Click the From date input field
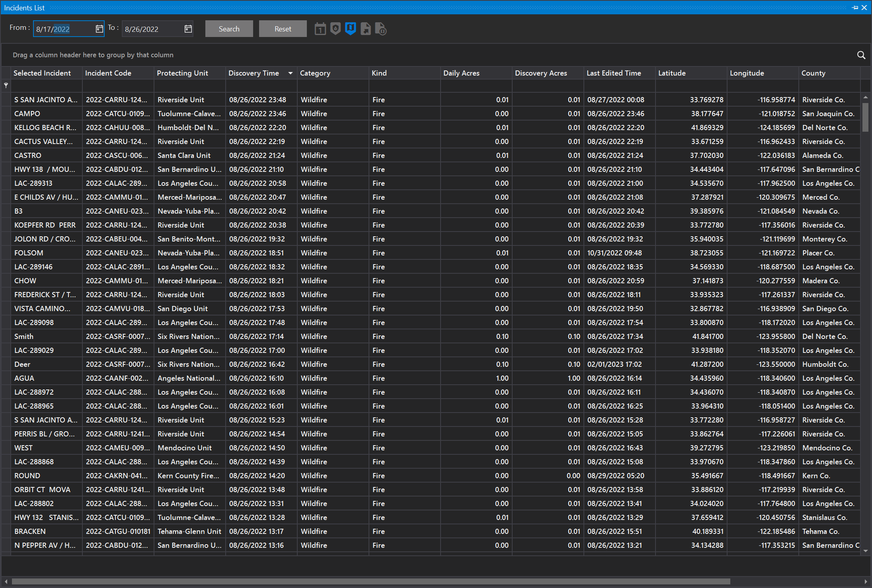Image resolution: width=872 pixels, height=588 pixels. [x=64, y=29]
